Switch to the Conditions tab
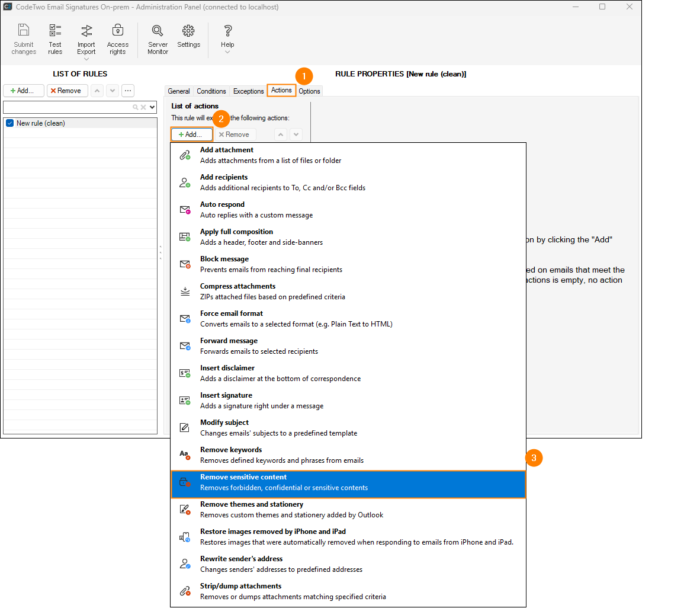 (x=211, y=91)
